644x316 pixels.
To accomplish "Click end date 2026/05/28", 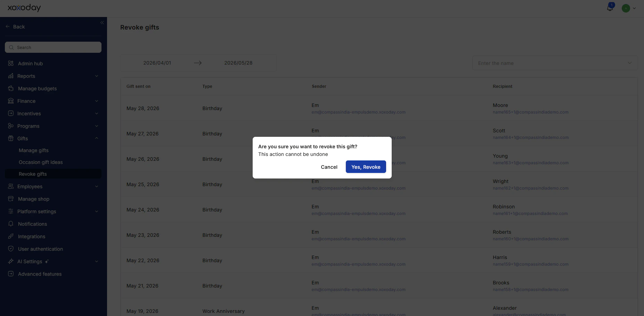I will 238,63.
